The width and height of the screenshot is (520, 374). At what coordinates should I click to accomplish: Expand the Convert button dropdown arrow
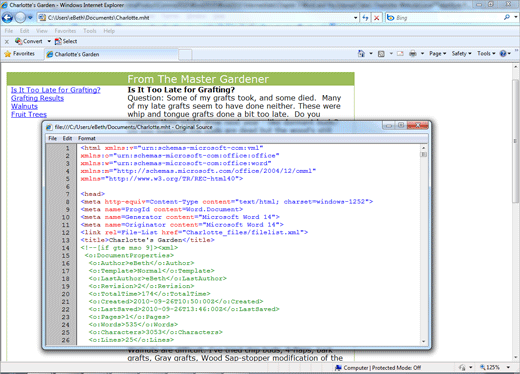[49, 41]
